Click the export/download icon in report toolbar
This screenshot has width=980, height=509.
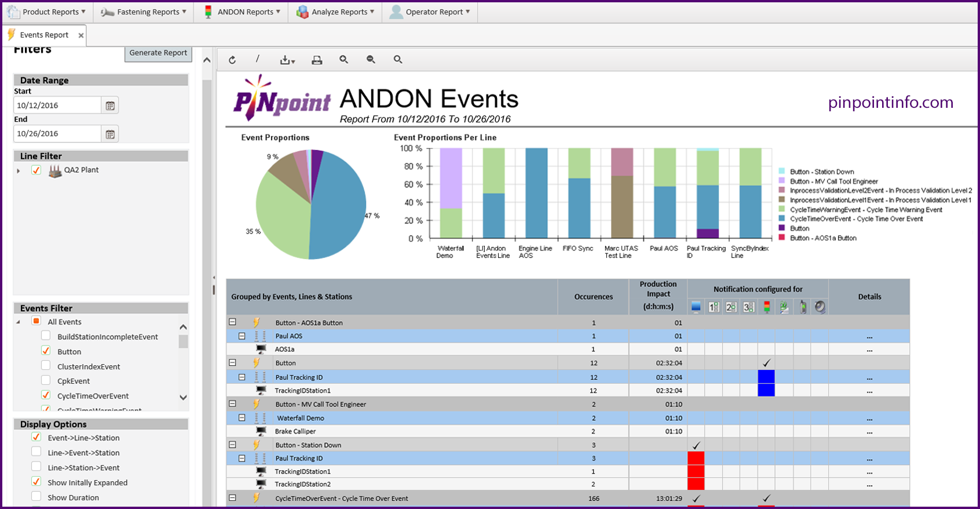pos(287,60)
